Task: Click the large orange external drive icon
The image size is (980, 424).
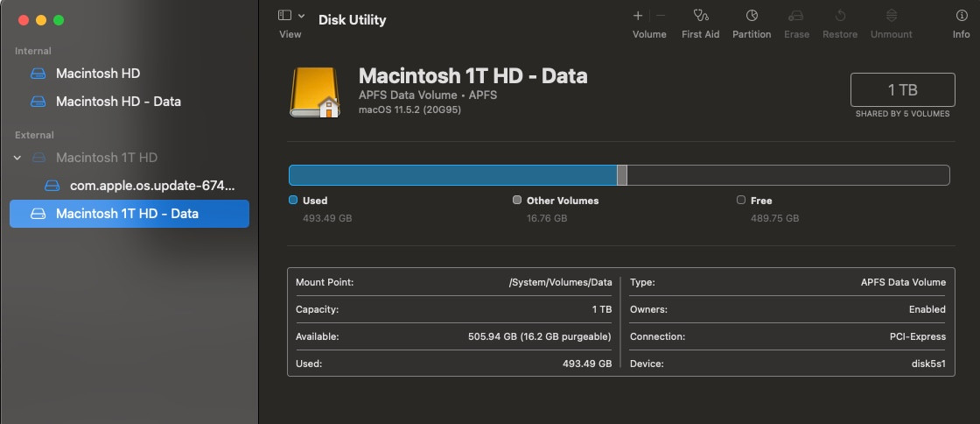Action: click(x=316, y=93)
